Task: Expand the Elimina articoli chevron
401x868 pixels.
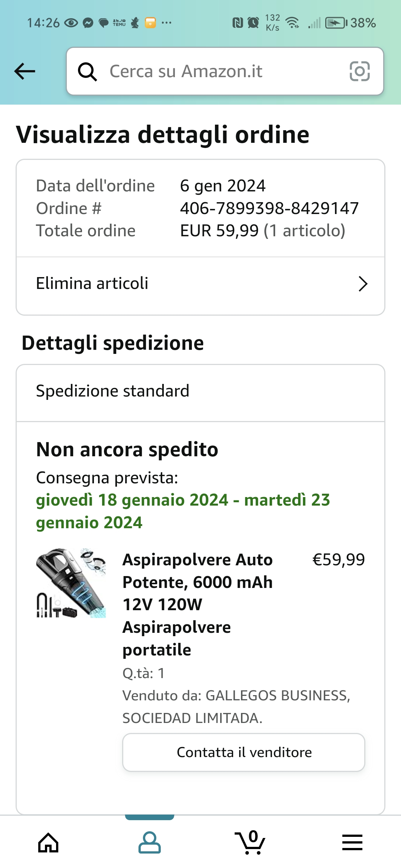Action: [363, 284]
